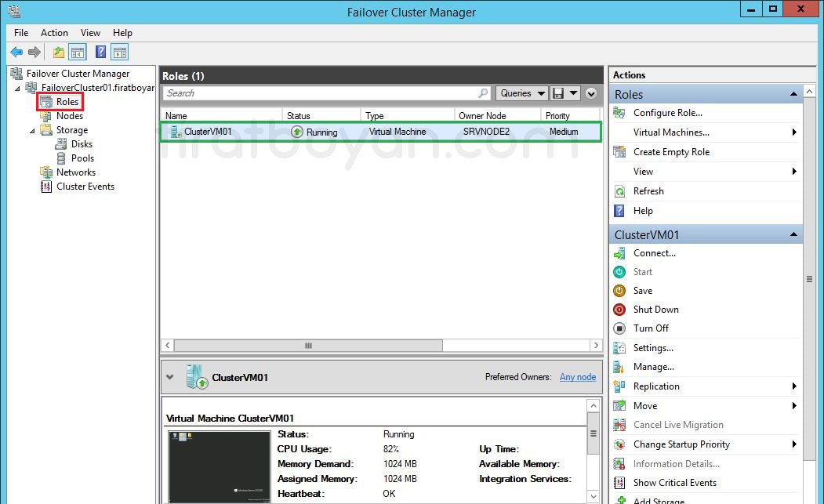The image size is (824, 504).
Task: Expand the search options chevron button
Action: (591, 93)
